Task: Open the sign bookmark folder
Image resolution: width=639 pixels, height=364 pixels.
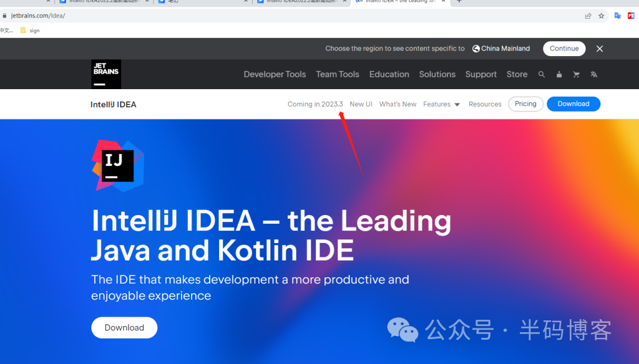Action: pyautogui.click(x=30, y=31)
